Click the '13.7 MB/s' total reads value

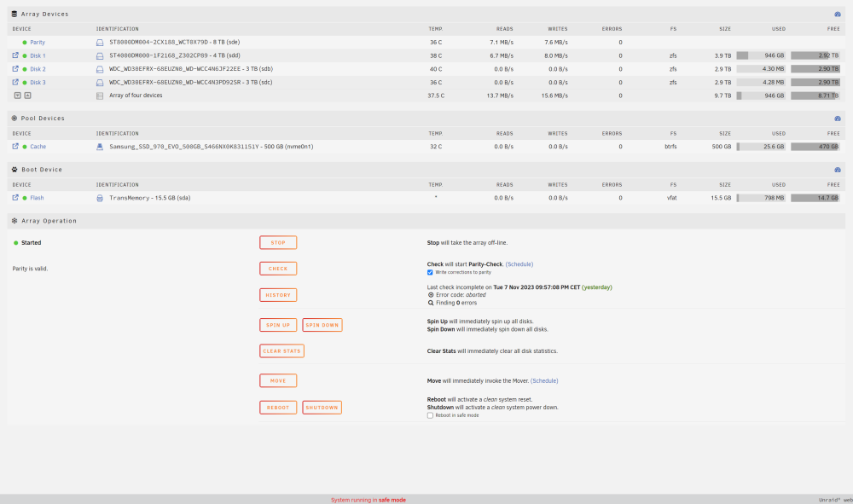(500, 96)
